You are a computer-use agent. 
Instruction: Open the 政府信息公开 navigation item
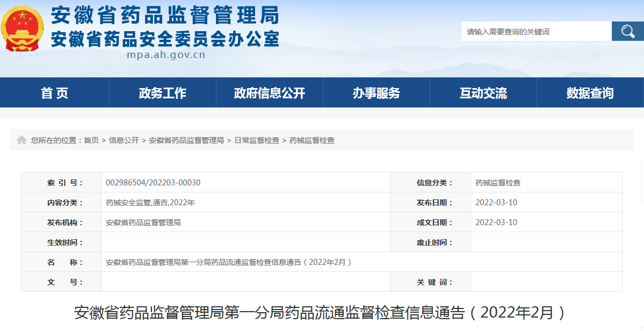(270, 93)
